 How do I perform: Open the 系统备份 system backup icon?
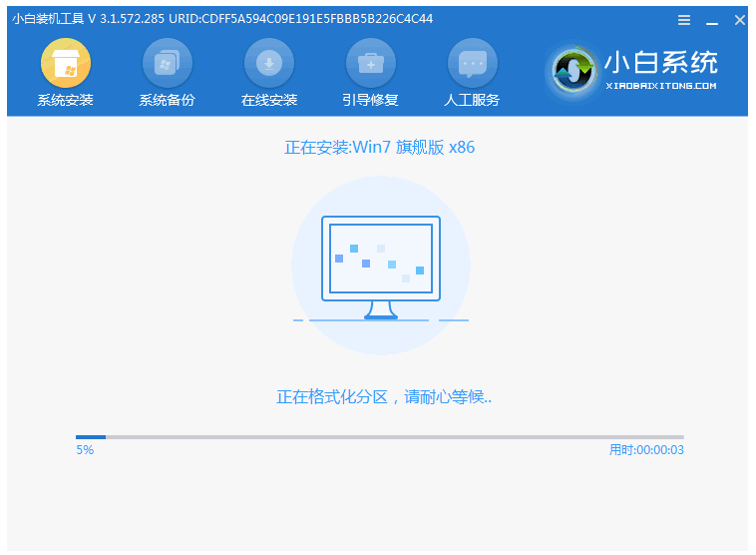(x=168, y=63)
